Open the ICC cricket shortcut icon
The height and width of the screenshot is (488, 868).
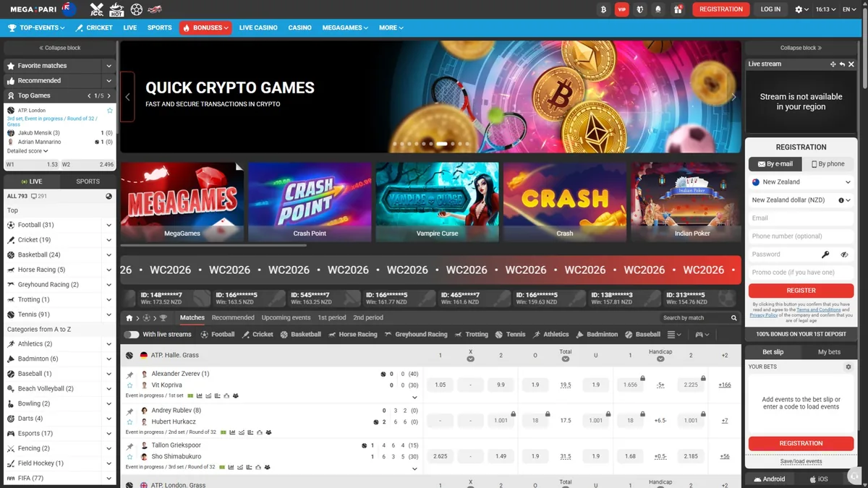tap(97, 9)
